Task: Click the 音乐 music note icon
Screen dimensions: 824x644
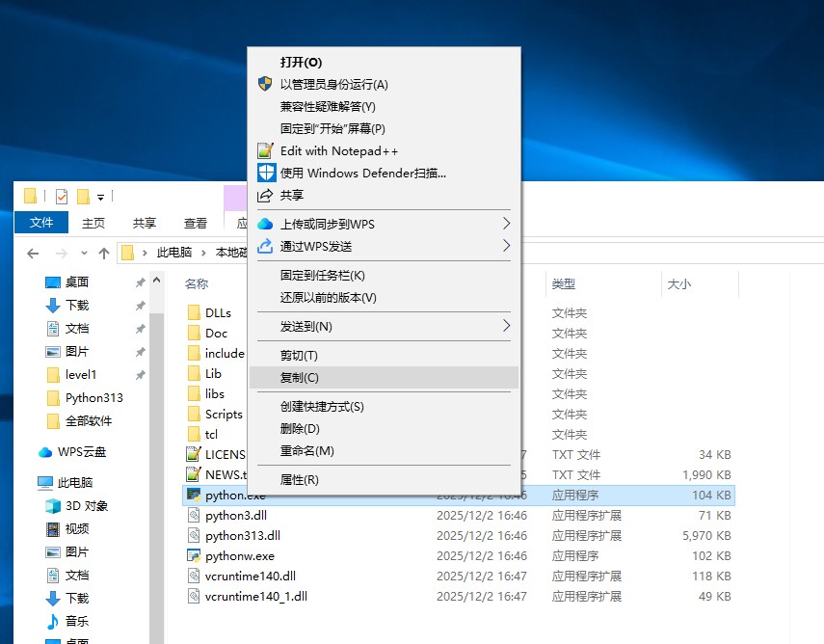Action: [x=53, y=622]
